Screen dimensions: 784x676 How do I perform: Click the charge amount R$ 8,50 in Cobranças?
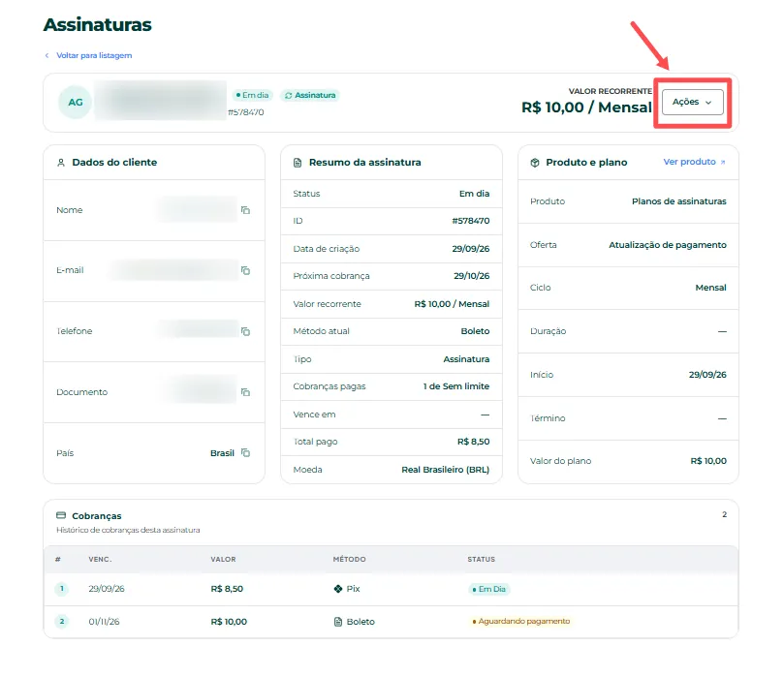[x=227, y=589]
